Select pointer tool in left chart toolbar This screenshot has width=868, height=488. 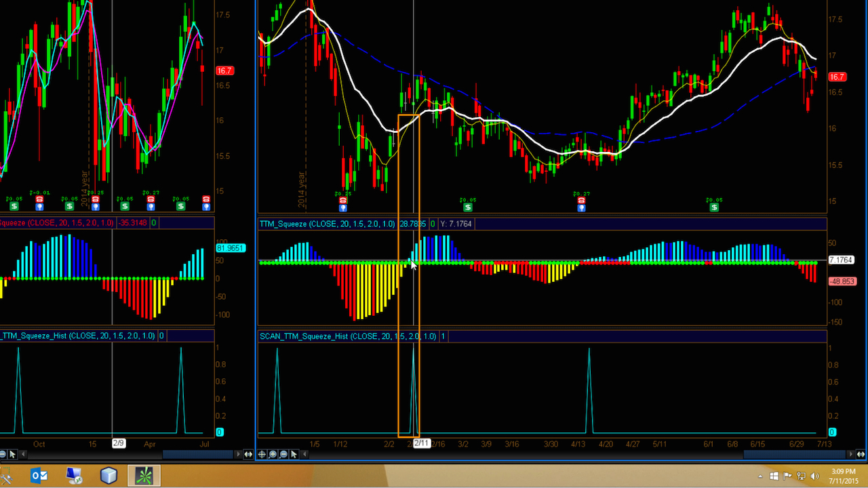tap(12, 454)
